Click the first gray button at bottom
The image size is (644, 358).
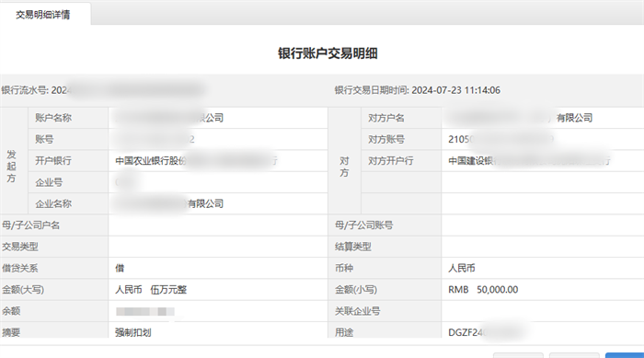tap(518, 355)
